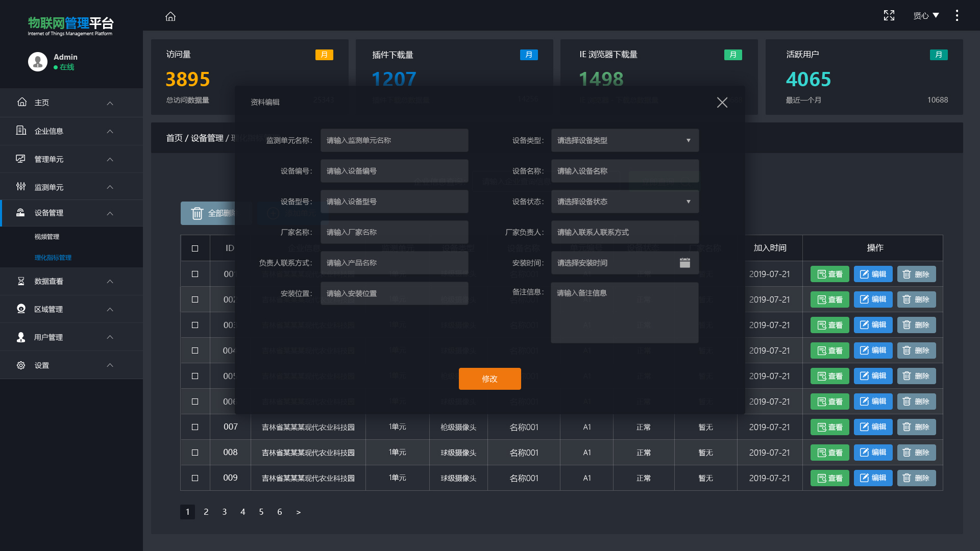
Task: Open the vertical three-dot menu
Action: pos(957,15)
